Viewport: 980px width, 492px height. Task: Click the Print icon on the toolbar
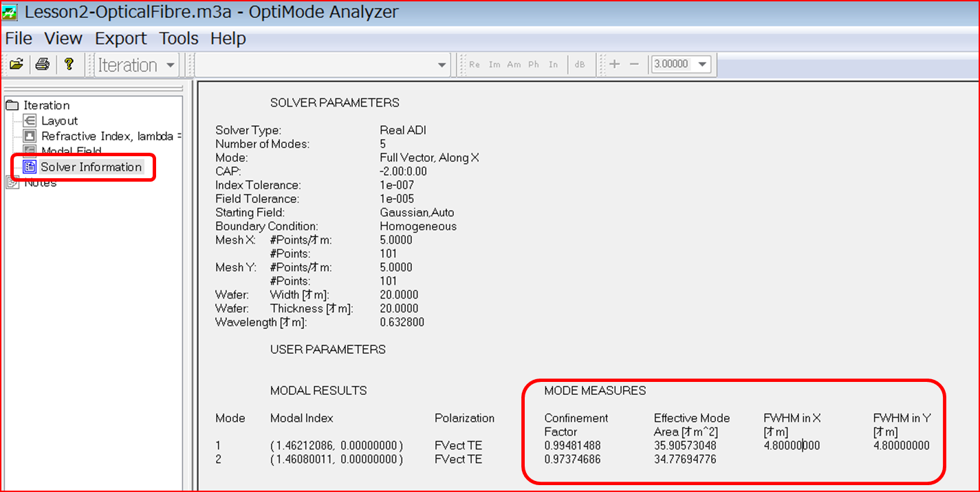coord(41,63)
